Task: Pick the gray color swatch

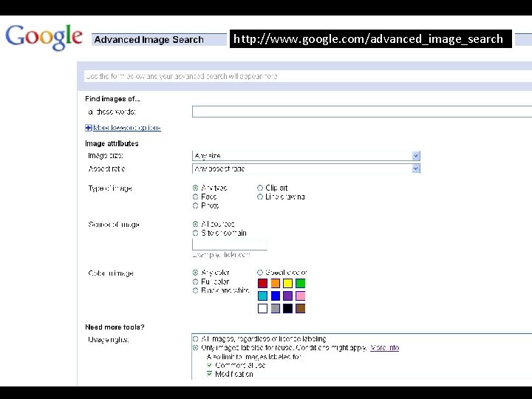Action: click(x=275, y=308)
